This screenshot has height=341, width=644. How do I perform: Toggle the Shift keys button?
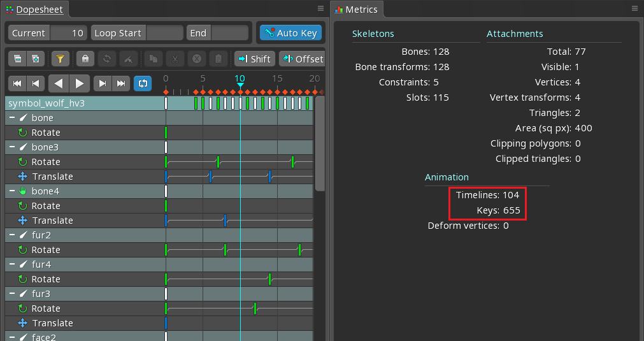254,59
